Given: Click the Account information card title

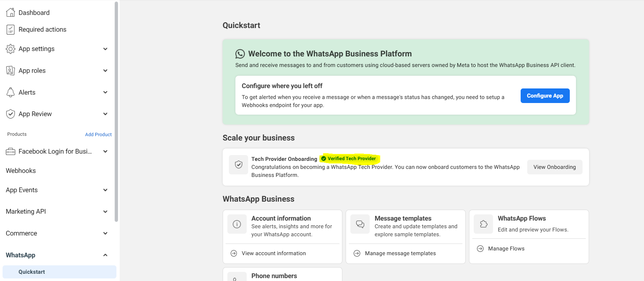Looking at the screenshot, I should [x=281, y=218].
